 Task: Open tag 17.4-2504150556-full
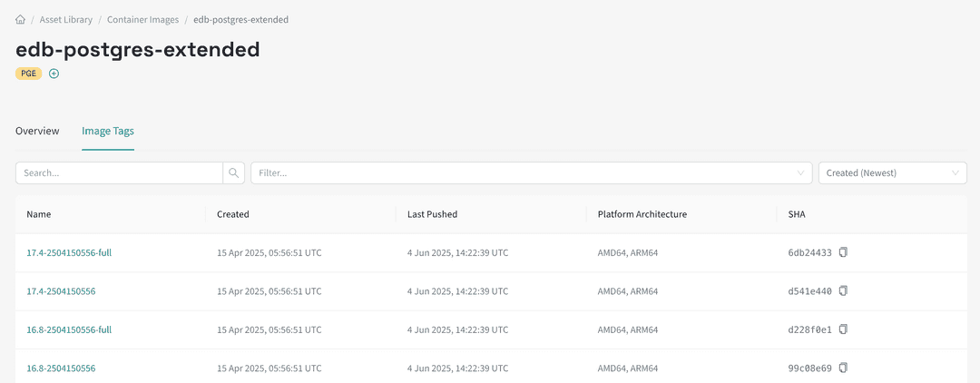click(x=69, y=253)
